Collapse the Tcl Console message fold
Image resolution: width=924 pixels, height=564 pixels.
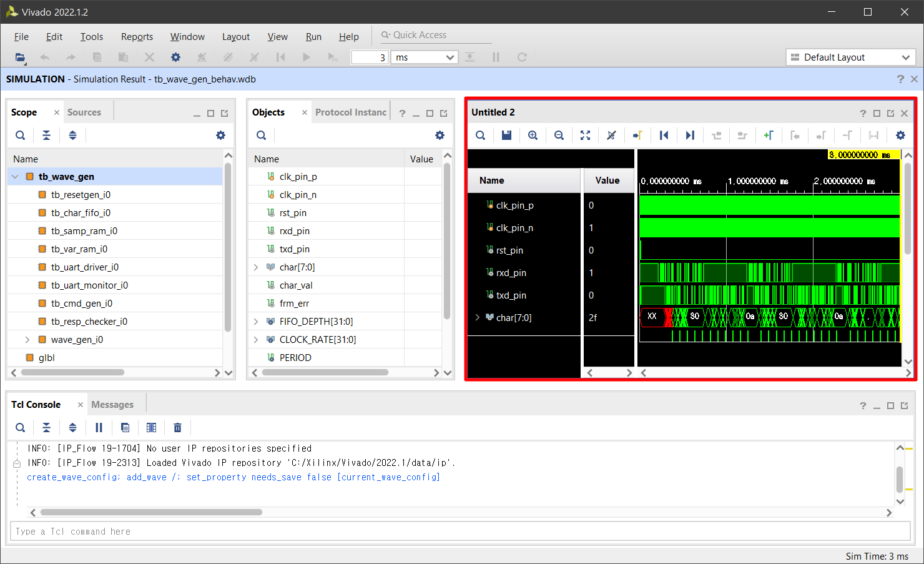pos(17,463)
